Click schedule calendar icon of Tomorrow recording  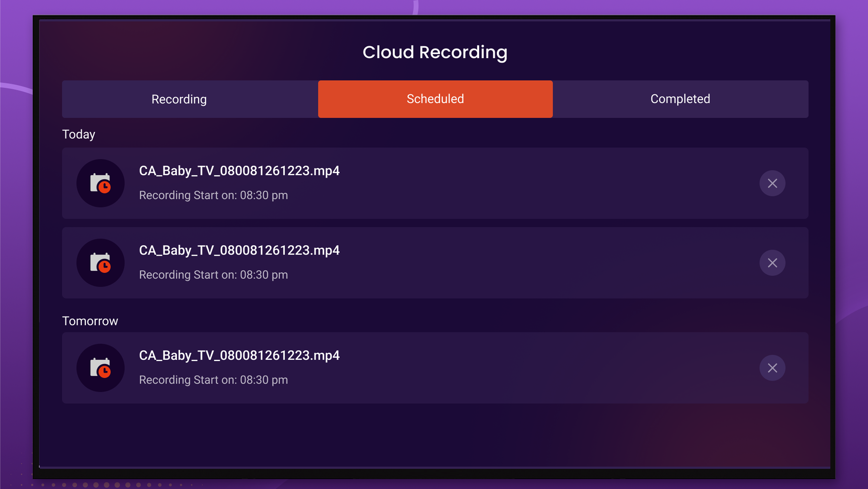pos(101,368)
